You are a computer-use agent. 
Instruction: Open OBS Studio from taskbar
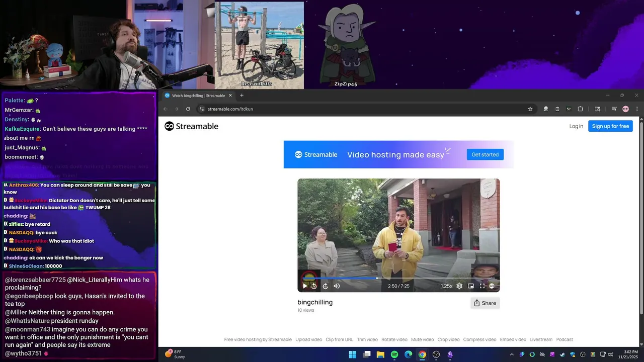click(436, 354)
